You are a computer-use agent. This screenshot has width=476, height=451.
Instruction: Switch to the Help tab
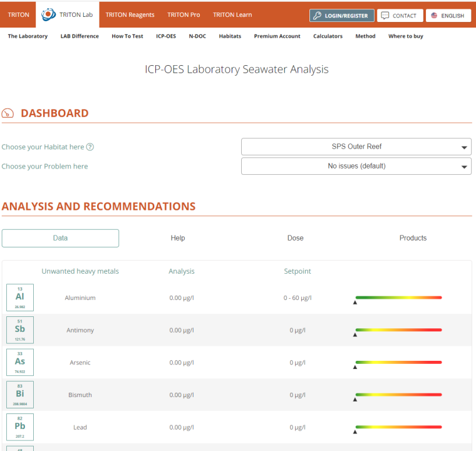pyautogui.click(x=178, y=238)
